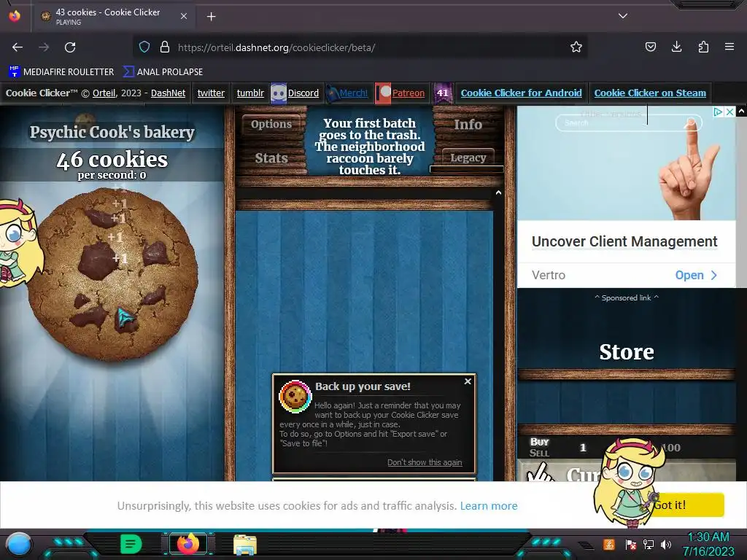Show tracking protection shield info
Image resolution: width=747 pixels, height=560 pixels.
tap(144, 47)
